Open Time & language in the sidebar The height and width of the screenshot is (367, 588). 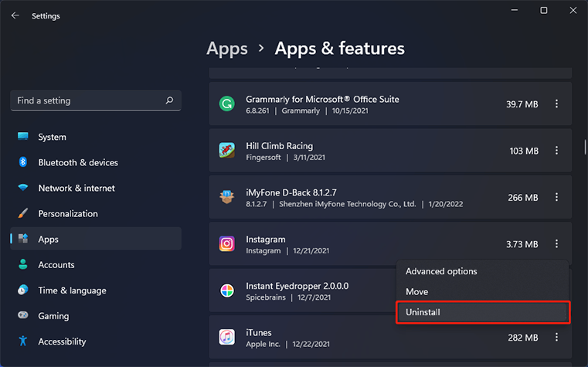pyautogui.click(x=96, y=291)
